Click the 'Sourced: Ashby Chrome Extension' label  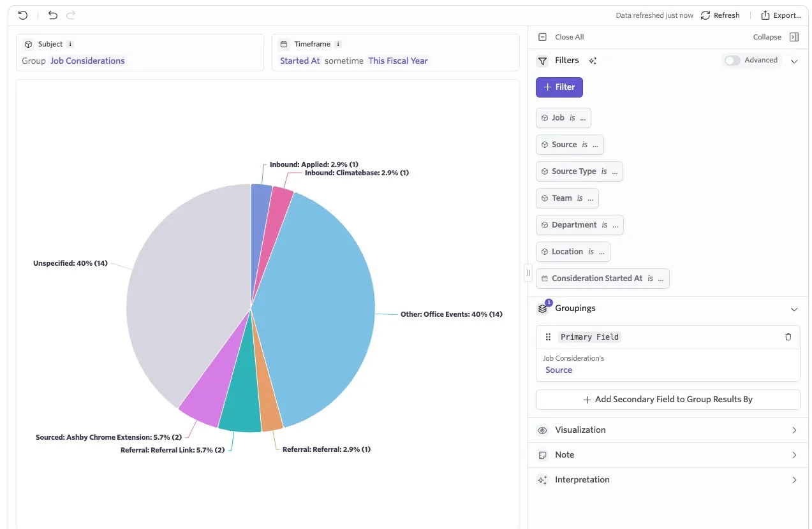tap(108, 437)
